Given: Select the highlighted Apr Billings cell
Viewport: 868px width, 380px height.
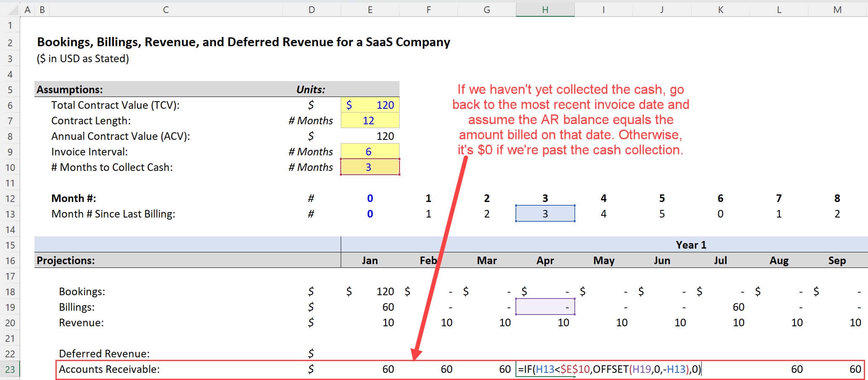Looking at the screenshot, I should (x=544, y=307).
